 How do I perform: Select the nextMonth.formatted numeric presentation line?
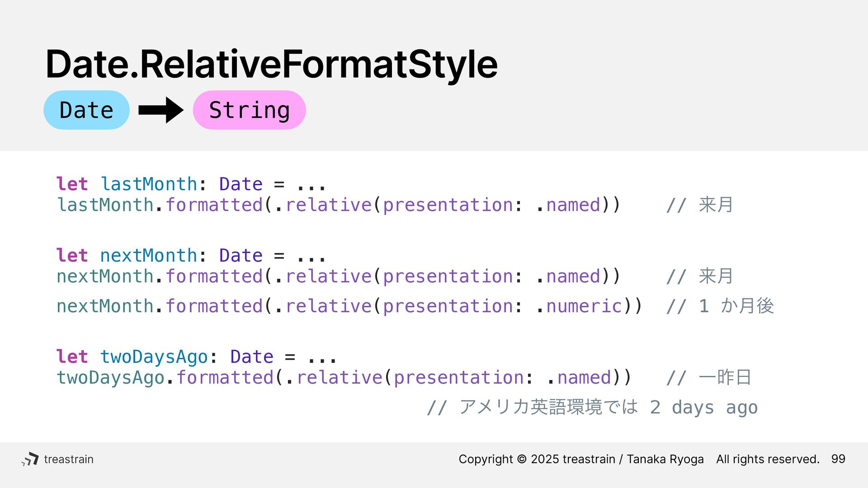(349, 306)
